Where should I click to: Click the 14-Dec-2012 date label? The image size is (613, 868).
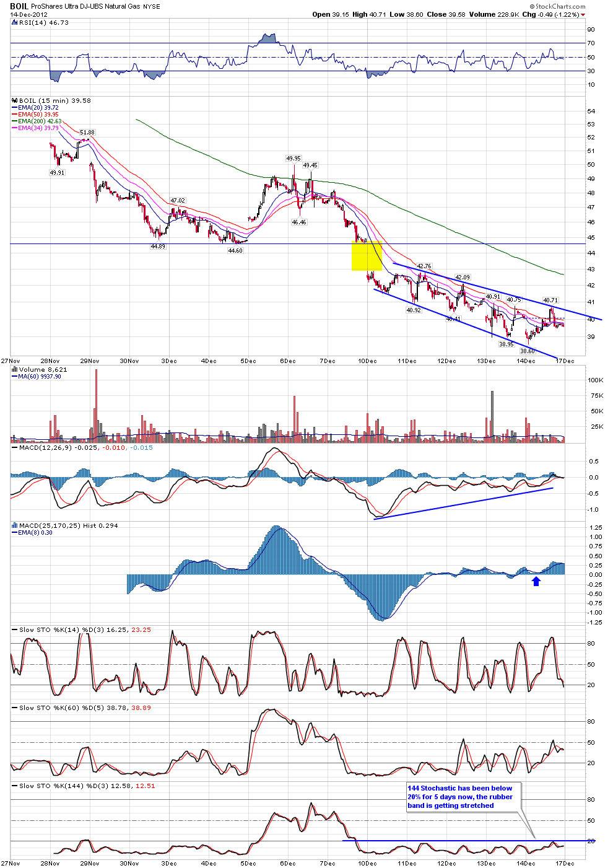click(28, 14)
